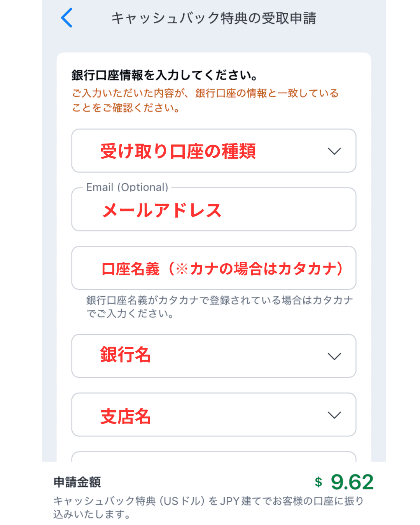This screenshot has width=420, height=525.
Task: Tap the blue back arrow
Action: 67,18
